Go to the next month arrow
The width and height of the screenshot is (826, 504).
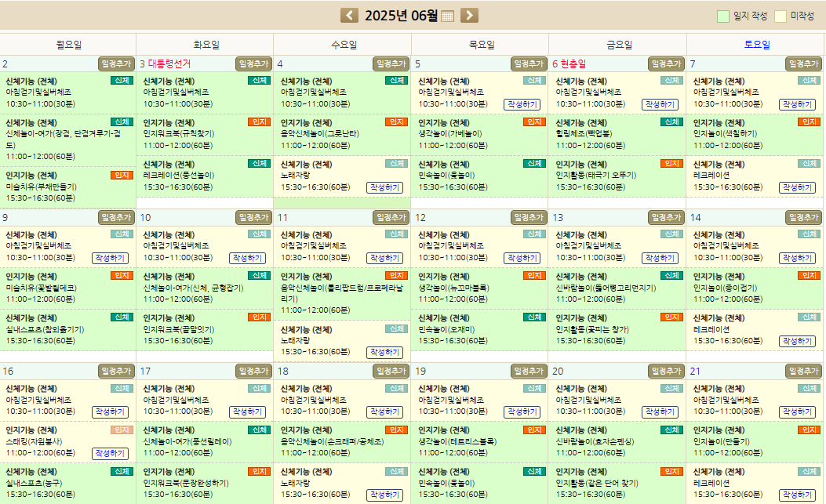(x=469, y=16)
